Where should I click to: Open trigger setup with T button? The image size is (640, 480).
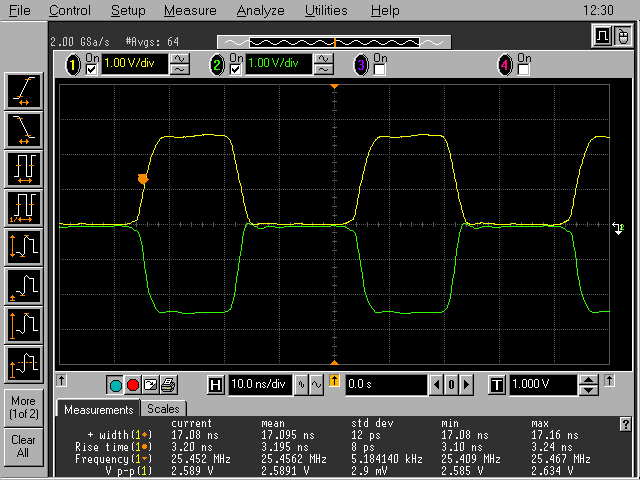496,385
